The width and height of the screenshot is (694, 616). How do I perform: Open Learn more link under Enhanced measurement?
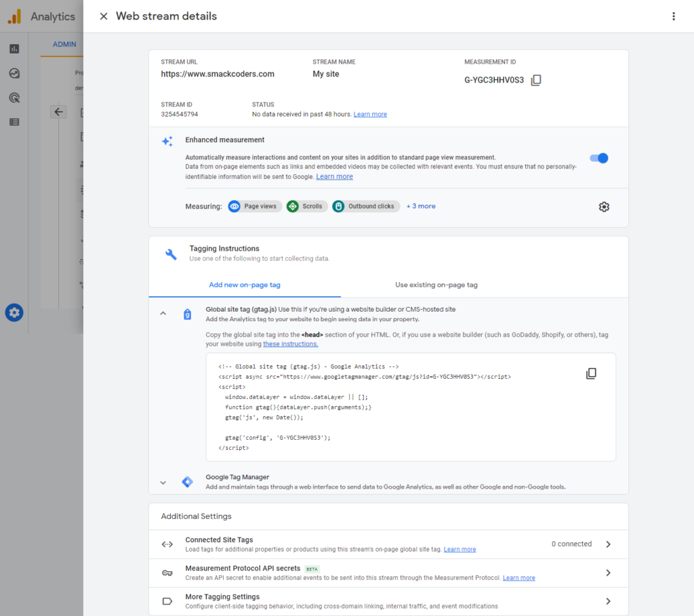(335, 177)
